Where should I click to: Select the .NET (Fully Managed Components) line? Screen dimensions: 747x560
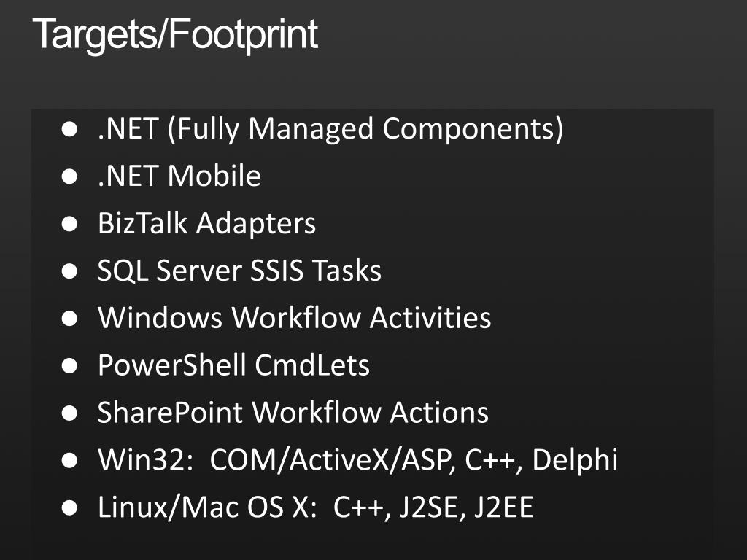coord(330,129)
